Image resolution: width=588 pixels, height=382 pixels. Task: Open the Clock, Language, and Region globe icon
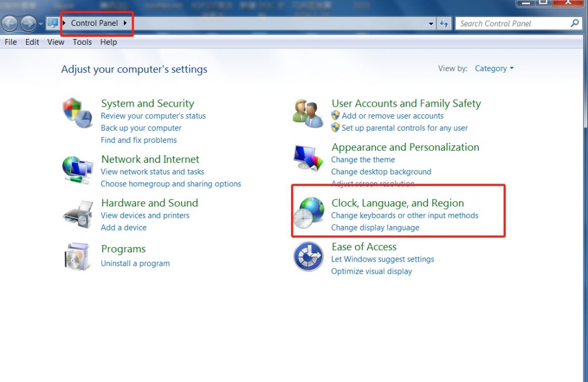(308, 213)
